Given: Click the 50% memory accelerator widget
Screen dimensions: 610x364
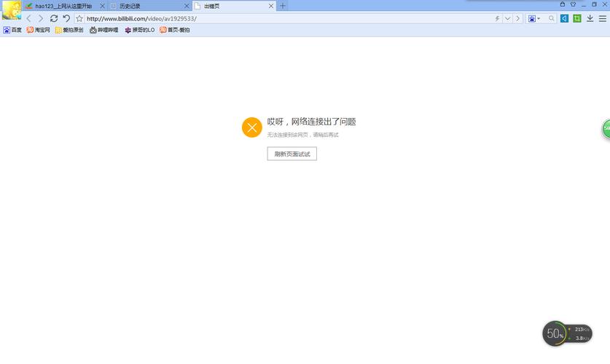Looking at the screenshot, I should point(555,333).
